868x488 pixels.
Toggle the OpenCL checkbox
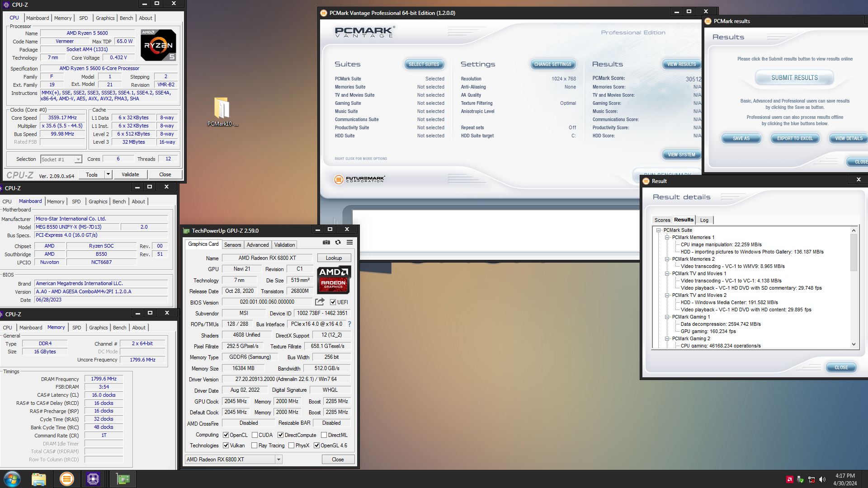coord(226,435)
